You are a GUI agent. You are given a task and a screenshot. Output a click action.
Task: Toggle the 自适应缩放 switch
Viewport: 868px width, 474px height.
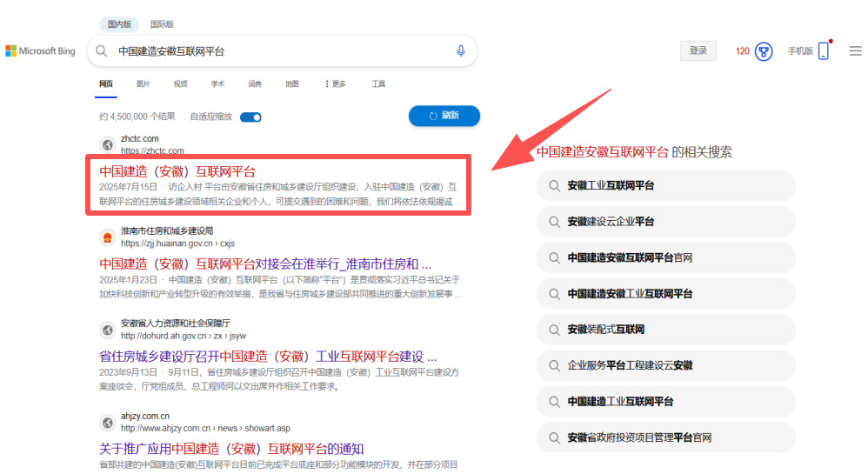point(250,117)
